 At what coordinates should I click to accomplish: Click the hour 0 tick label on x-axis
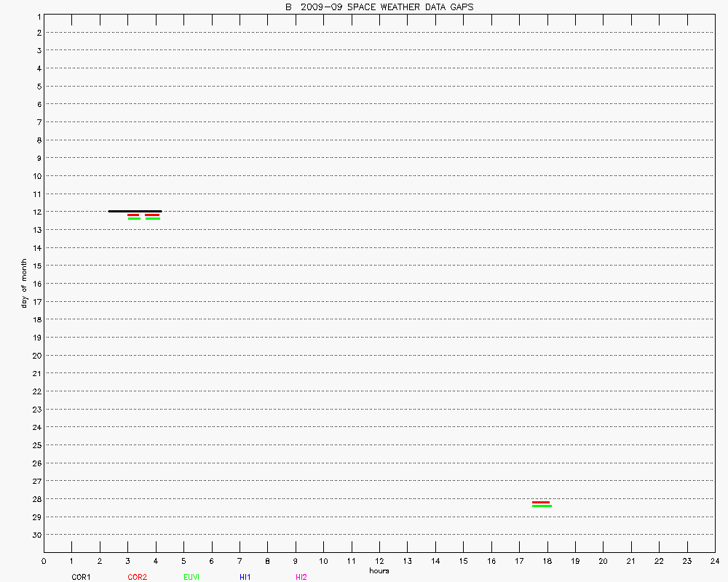click(44, 561)
